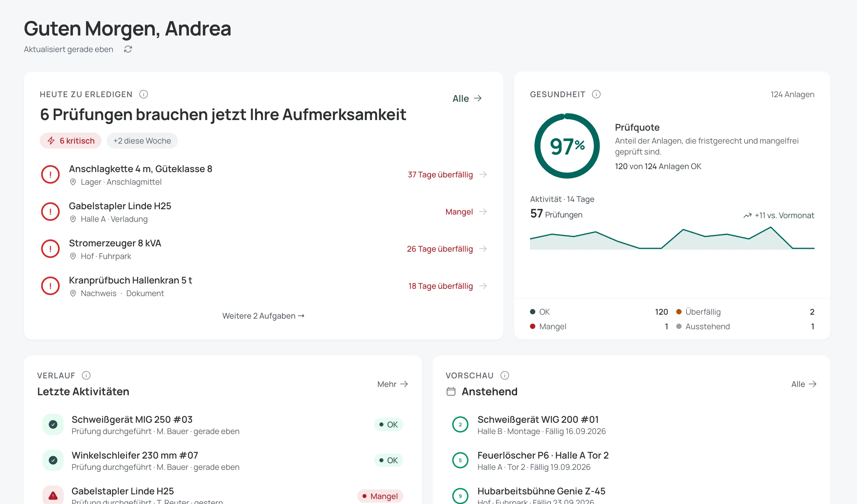The image size is (857, 504).
Task: Open Weitere 2 Aufgaben link
Action: (263, 316)
